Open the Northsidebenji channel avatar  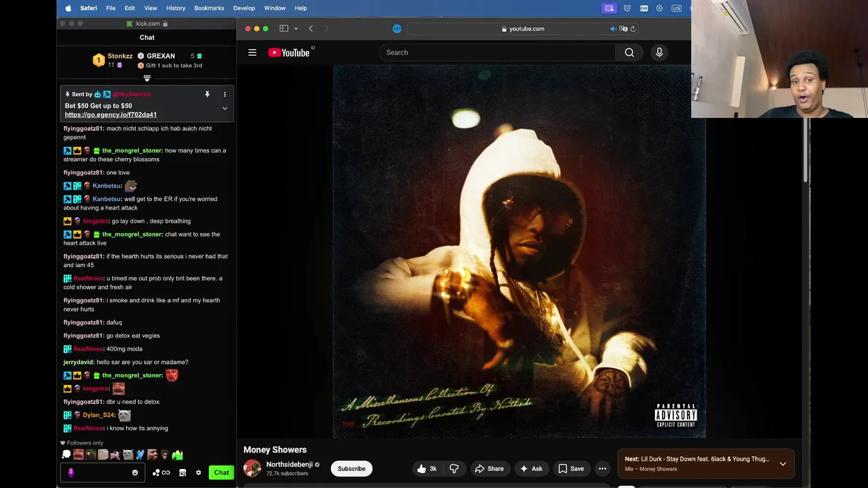pyautogui.click(x=252, y=468)
